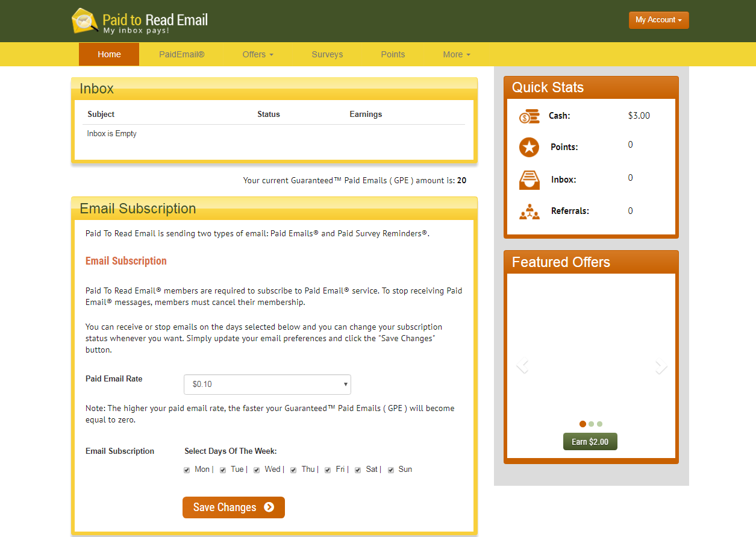Click the orange Email Subscription subheading
The width and height of the screenshot is (756, 537).
point(126,261)
